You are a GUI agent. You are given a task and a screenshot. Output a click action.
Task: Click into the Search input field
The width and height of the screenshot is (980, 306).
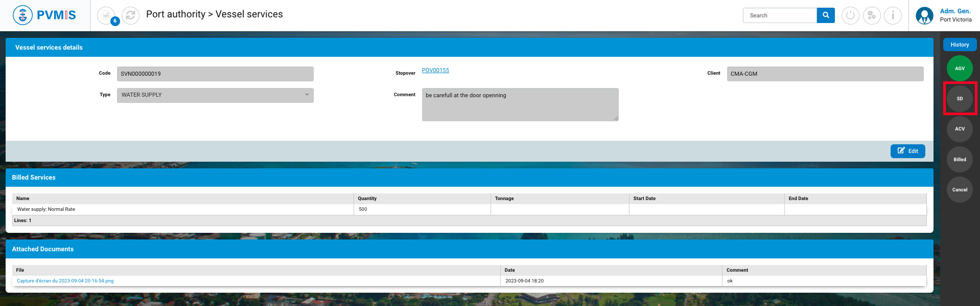780,15
